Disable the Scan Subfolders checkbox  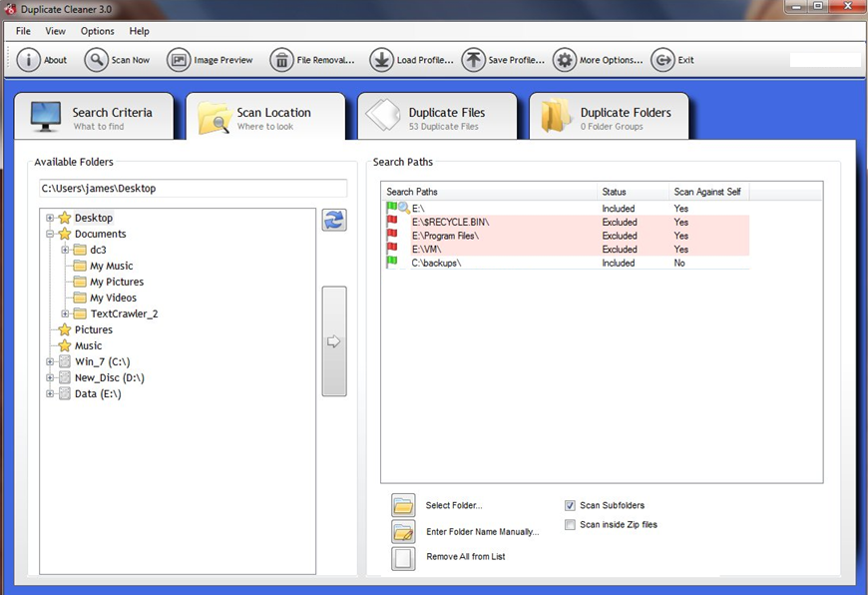pyautogui.click(x=571, y=506)
